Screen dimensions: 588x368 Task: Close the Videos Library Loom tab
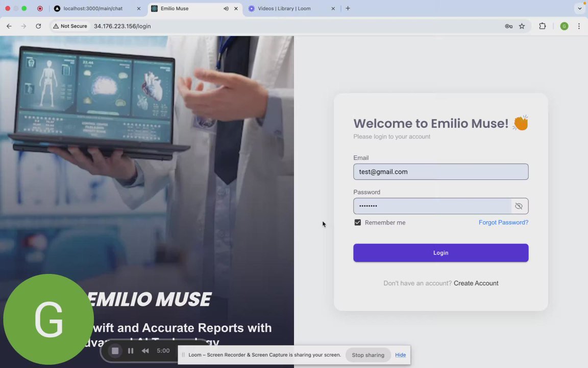tap(333, 9)
